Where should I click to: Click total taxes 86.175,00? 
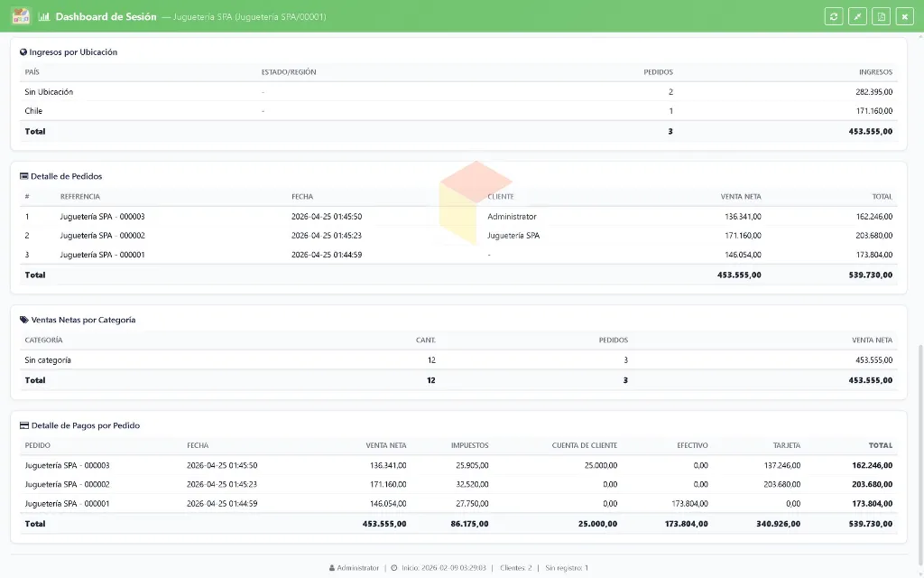(469, 524)
